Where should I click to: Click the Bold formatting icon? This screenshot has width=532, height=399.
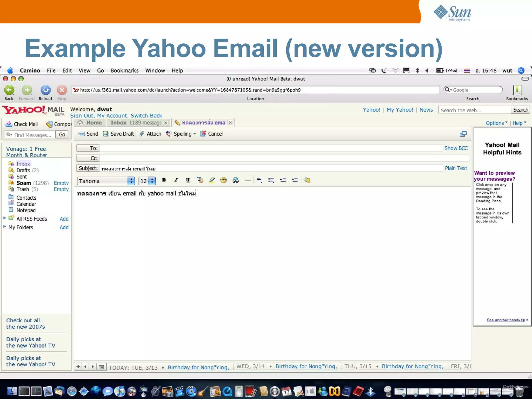point(164,180)
